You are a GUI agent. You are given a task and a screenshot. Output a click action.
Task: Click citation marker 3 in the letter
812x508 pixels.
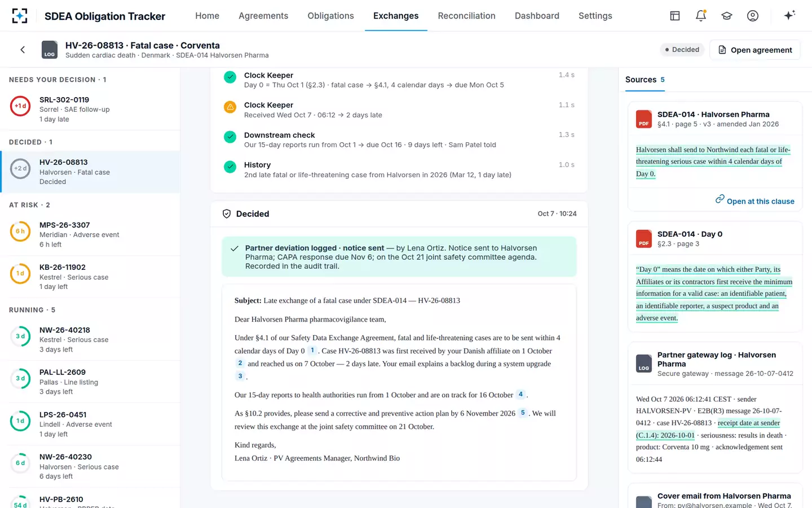coord(240,376)
